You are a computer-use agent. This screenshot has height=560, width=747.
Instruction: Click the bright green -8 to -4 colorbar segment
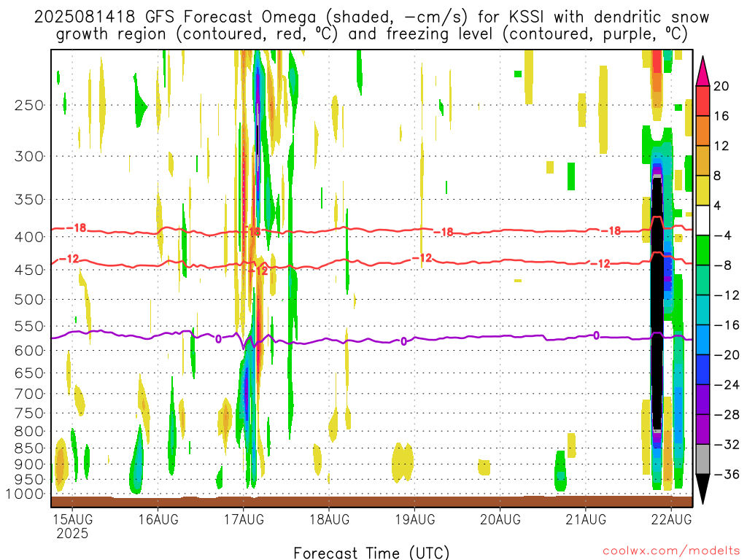[x=703, y=251]
